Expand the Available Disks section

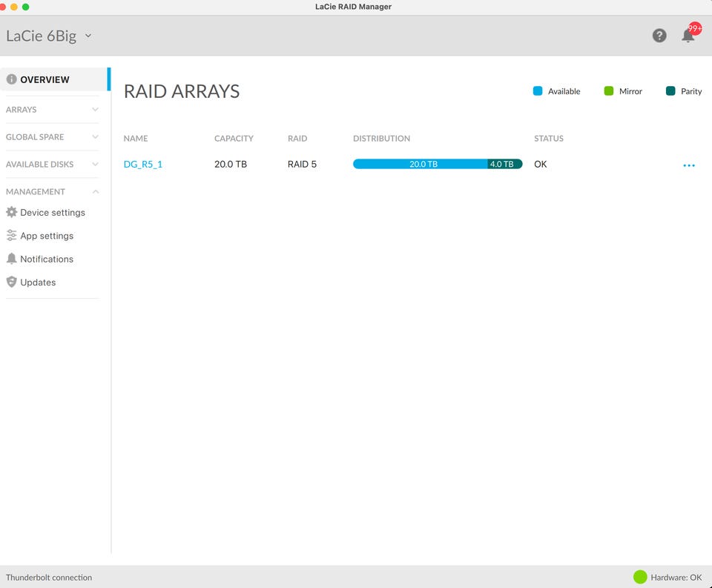pos(95,165)
